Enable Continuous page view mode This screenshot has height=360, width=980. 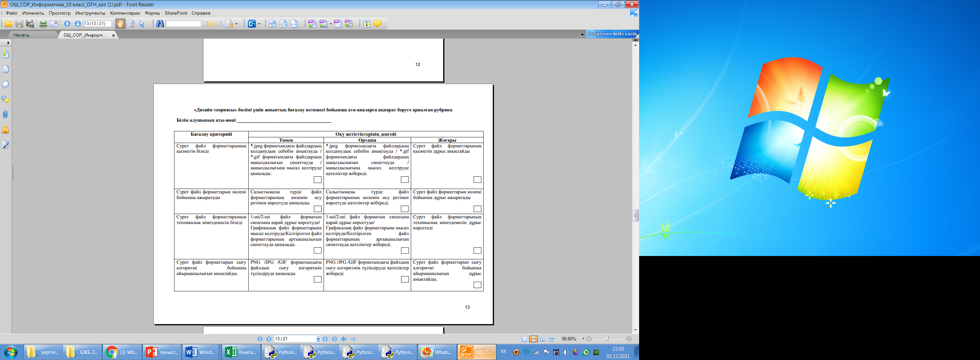pyautogui.click(x=533, y=339)
